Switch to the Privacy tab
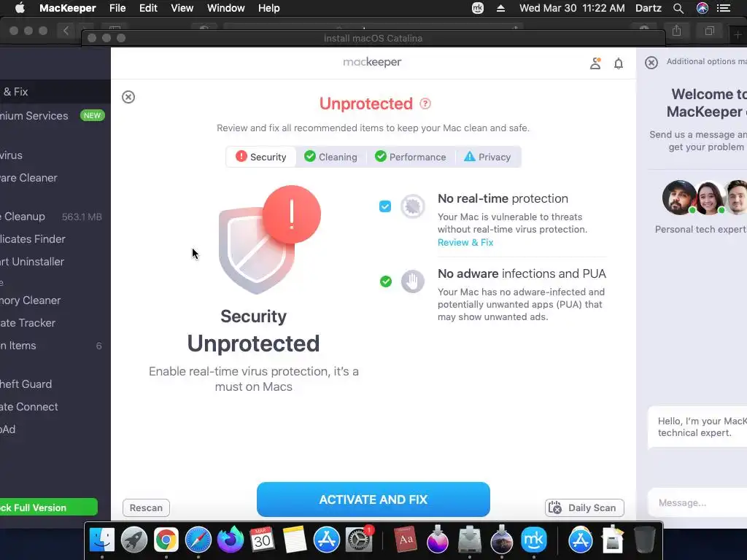This screenshot has height=560, width=747. pyautogui.click(x=487, y=157)
